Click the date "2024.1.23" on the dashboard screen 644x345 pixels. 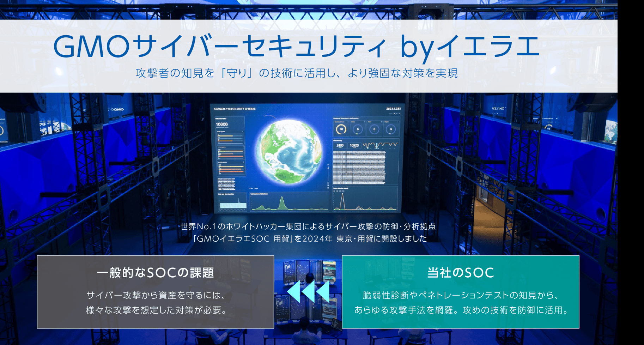coord(393,109)
